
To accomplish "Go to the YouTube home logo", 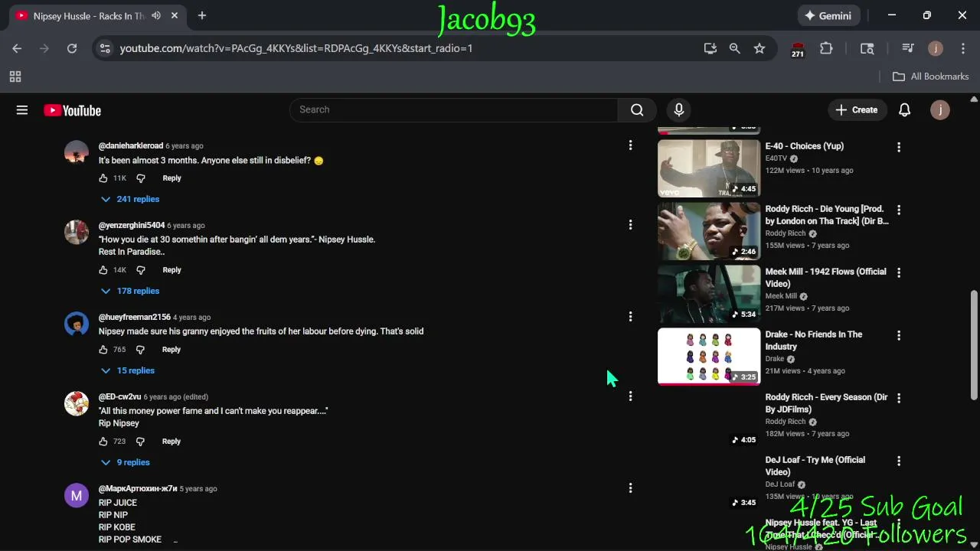I will 73,110.
